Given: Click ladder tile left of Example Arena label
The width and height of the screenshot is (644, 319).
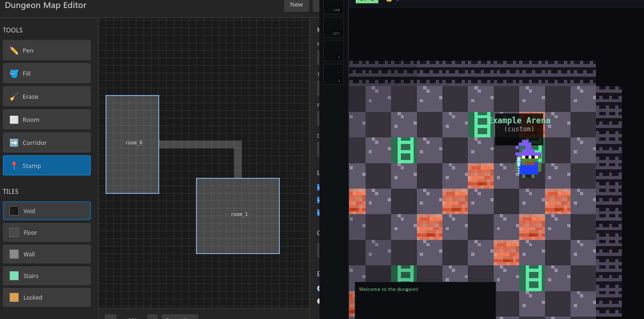Looking at the screenshot, I should (481, 125).
